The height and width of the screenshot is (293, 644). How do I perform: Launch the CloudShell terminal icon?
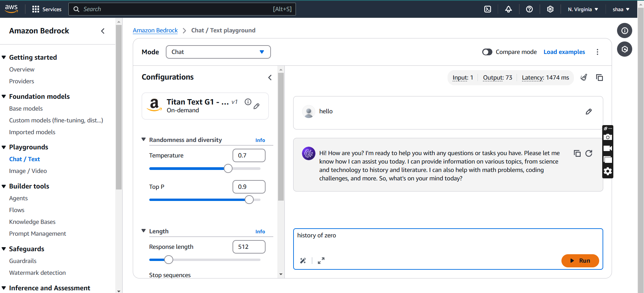pos(488,9)
